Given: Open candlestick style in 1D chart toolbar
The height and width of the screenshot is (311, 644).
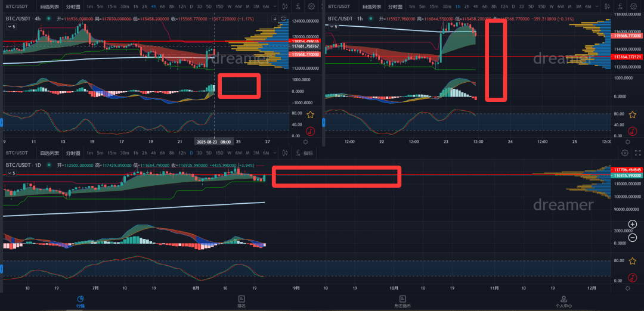Looking at the screenshot, I should 285,153.
